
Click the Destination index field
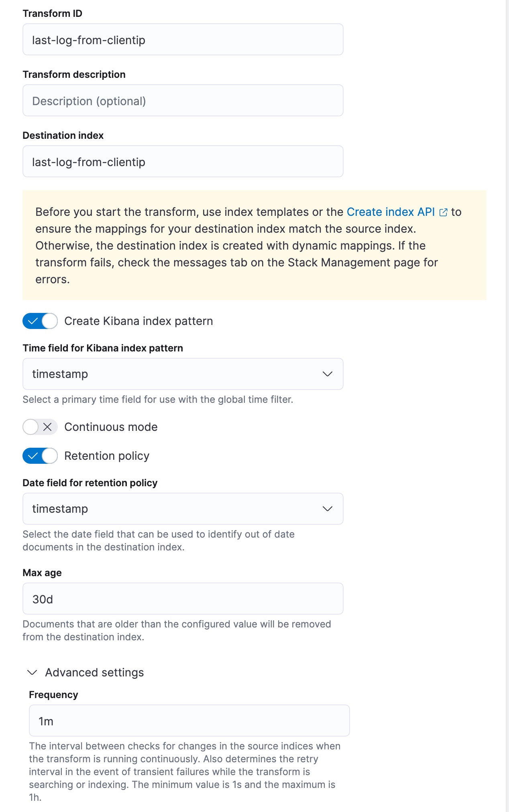point(183,161)
